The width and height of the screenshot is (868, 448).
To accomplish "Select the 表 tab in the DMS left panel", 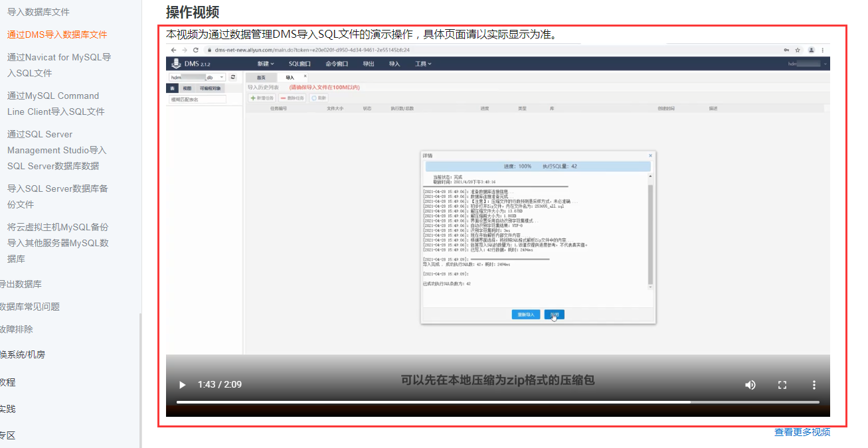I will [x=172, y=88].
